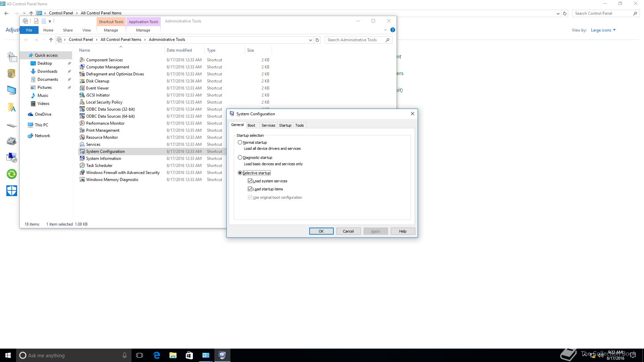The height and width of the screenshot is (362, 644).
Task: Click the Resource Monitor icon
Action: point(82,137)
